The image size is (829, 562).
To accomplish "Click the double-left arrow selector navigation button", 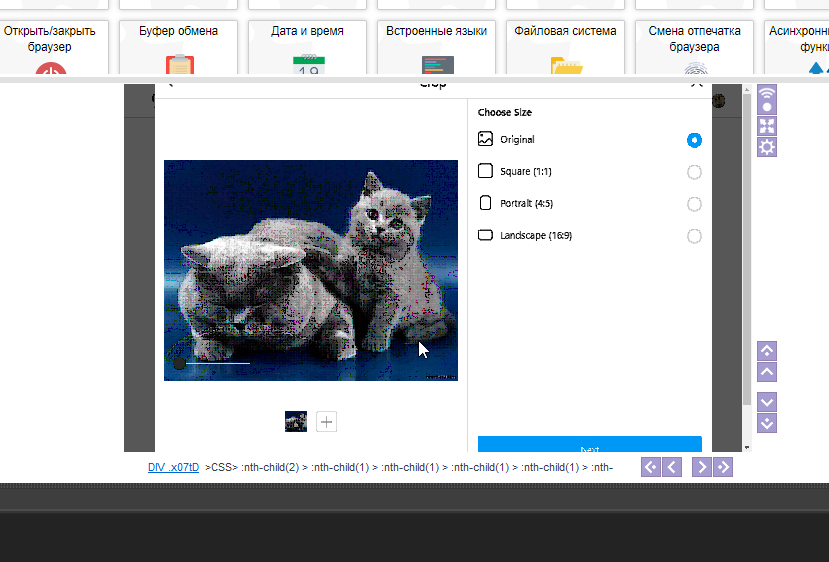I will 650,467.
